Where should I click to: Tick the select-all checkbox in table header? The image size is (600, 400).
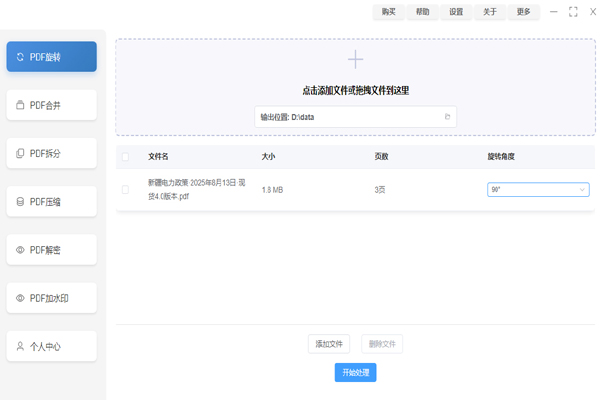(x=125, y=157)
